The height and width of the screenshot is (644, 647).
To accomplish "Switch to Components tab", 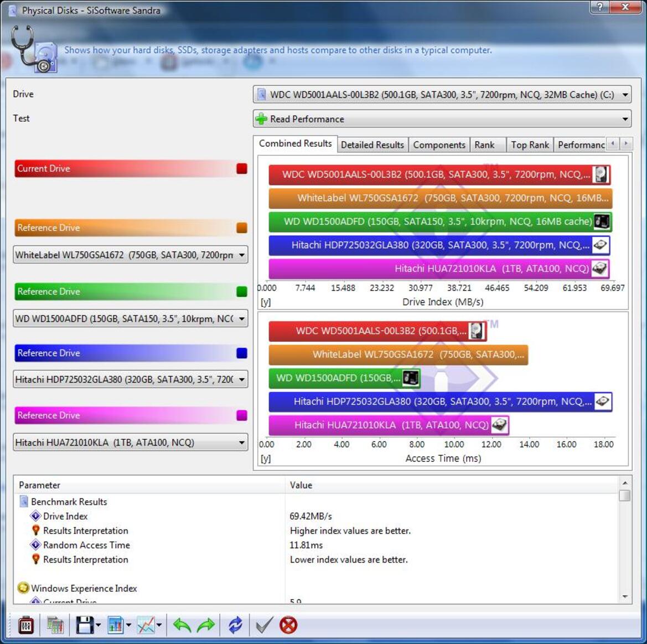I will (439, 145).
